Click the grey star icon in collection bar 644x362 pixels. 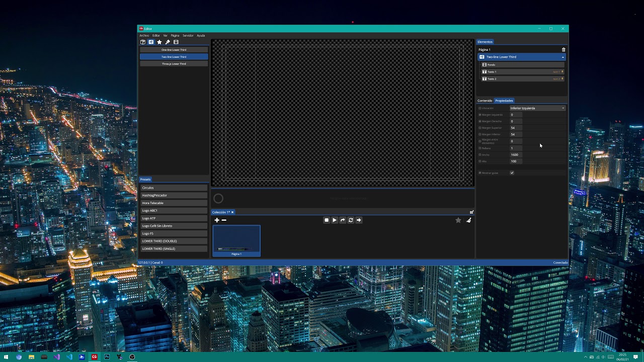(458, 220)
